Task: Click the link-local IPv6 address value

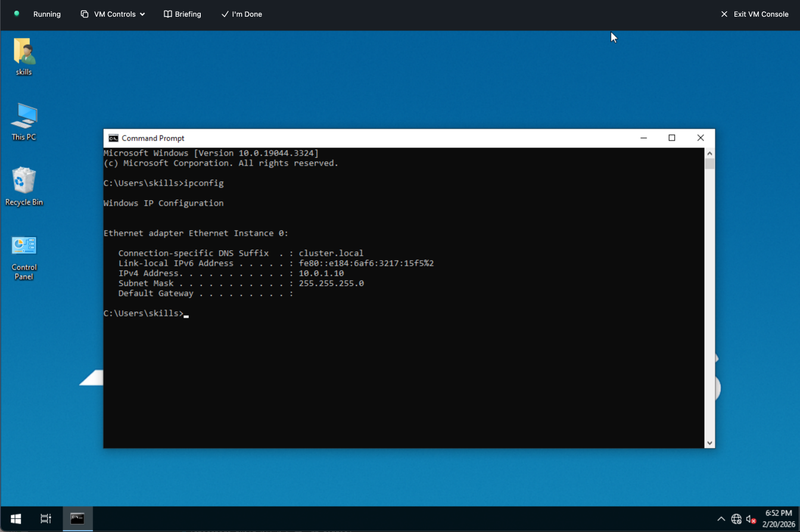Action: (x=366, y=263)
